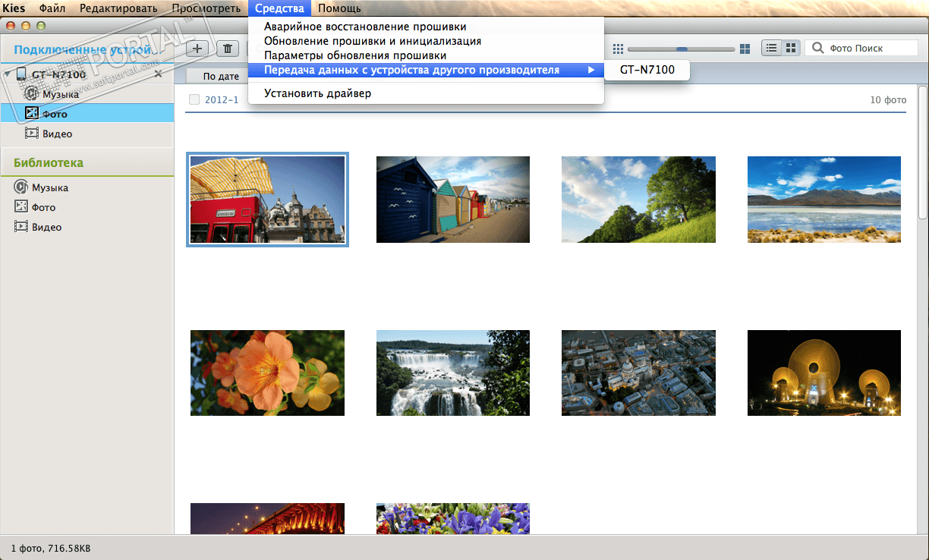Click the small thumbnails grid icon

tap(618, 49)
